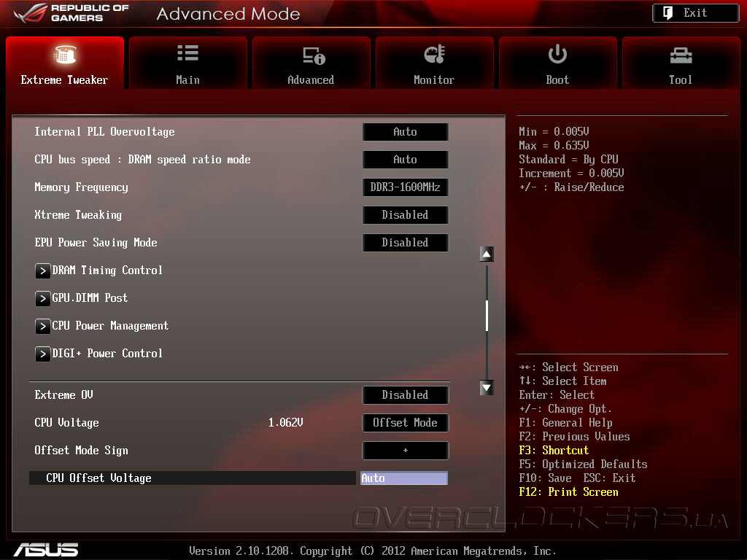Open CPU Power Management submenu label
The width and height of the screenshot is (747, 560).
point(110,326)
